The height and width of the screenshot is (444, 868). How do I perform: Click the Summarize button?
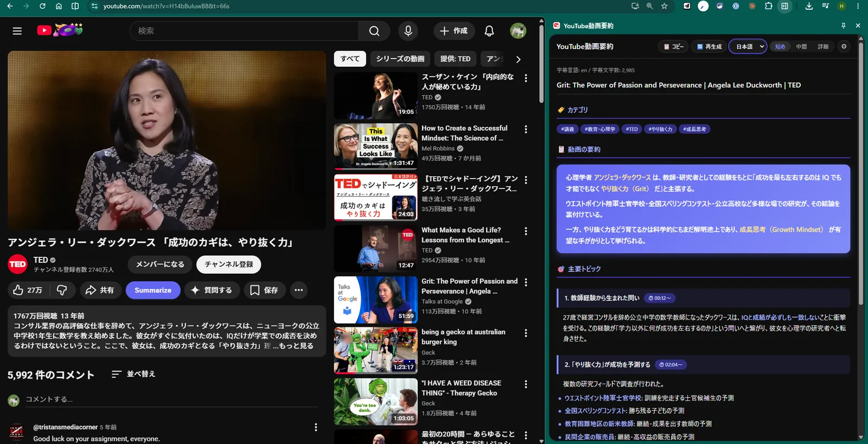[x=153, y=290]
